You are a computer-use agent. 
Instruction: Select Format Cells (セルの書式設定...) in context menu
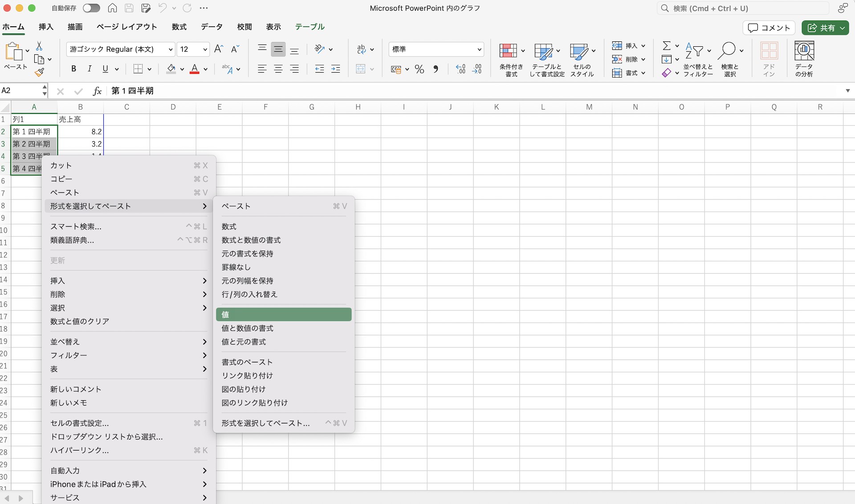tap(129, 423)
